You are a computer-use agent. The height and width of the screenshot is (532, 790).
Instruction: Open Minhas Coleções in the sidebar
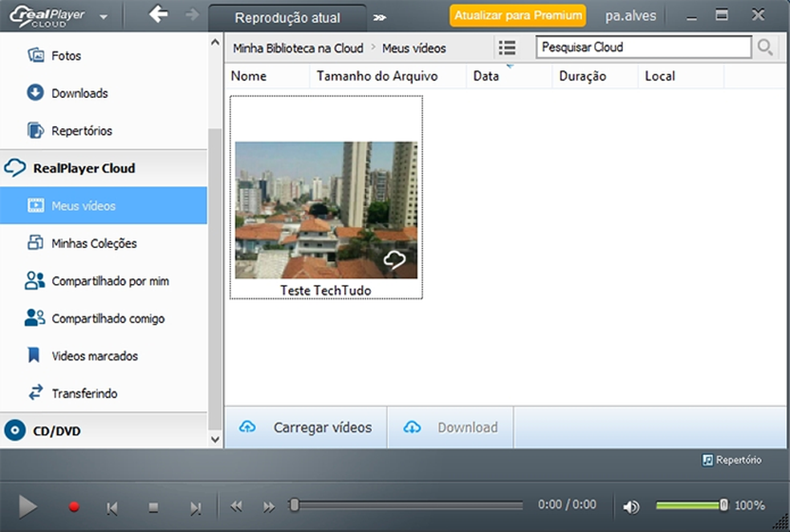pos(94,243)
